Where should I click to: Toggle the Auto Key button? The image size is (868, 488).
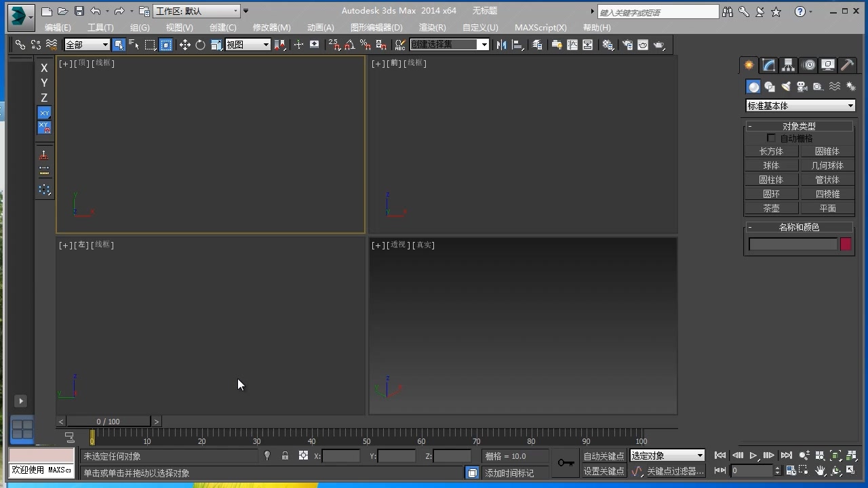pos(604,456)
